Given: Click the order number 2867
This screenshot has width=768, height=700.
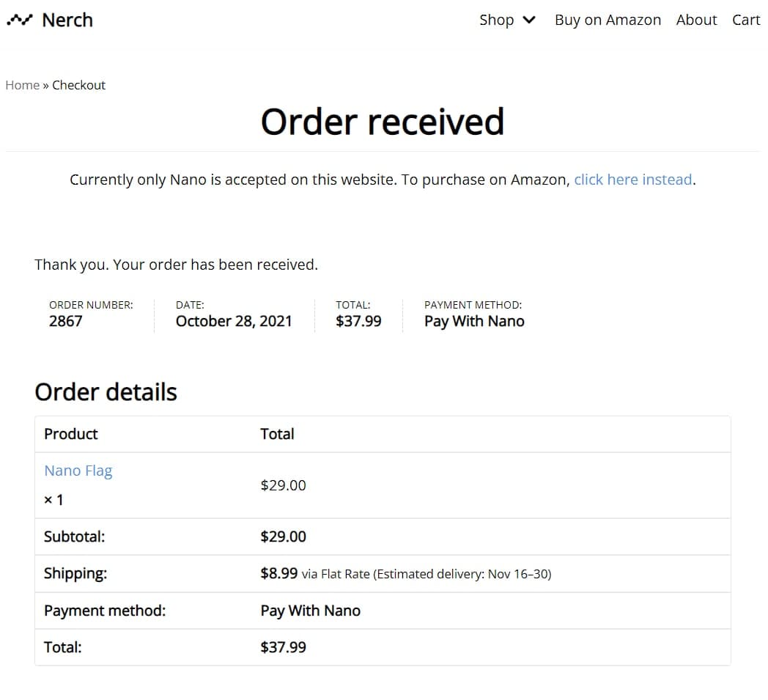Looking at the screenshot, I should coord(65,321).
